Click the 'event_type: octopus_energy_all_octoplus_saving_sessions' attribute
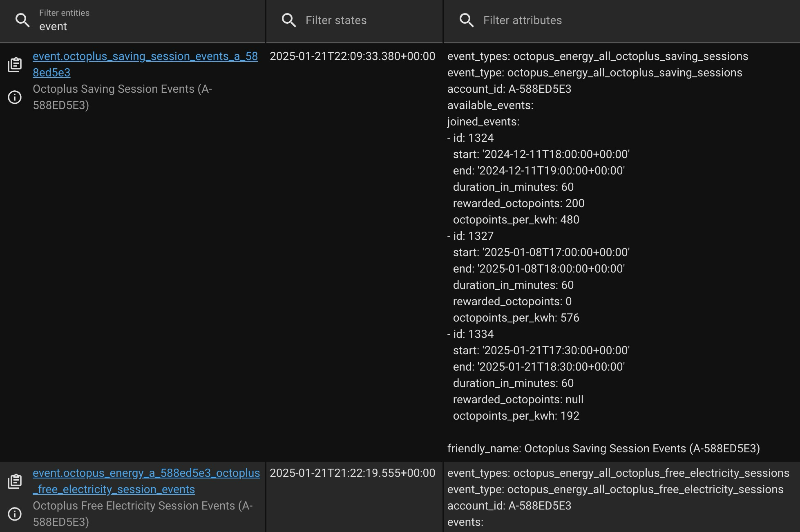 tap(595, 73)
